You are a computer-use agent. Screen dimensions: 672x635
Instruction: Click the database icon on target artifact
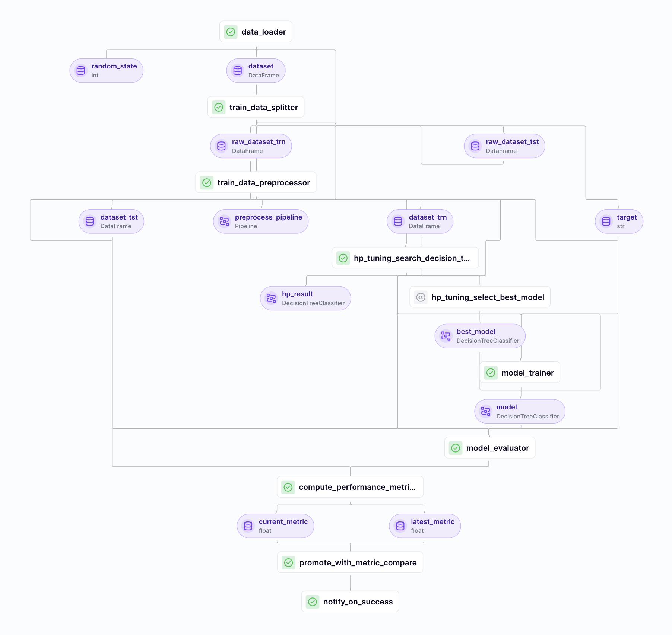pos(606,221)
